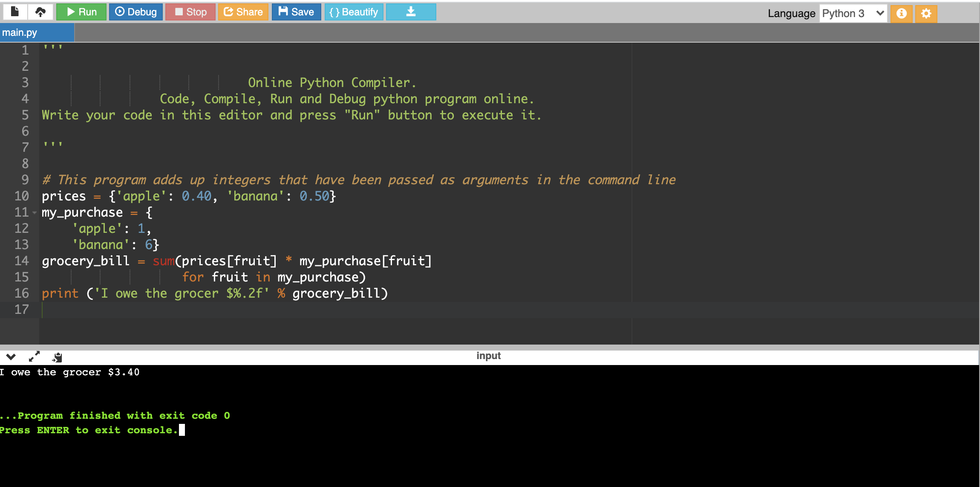Expand console to fullscreen arrows icon
The width and height of the screenshot is (980, 487).
click(x=34, y=357)
